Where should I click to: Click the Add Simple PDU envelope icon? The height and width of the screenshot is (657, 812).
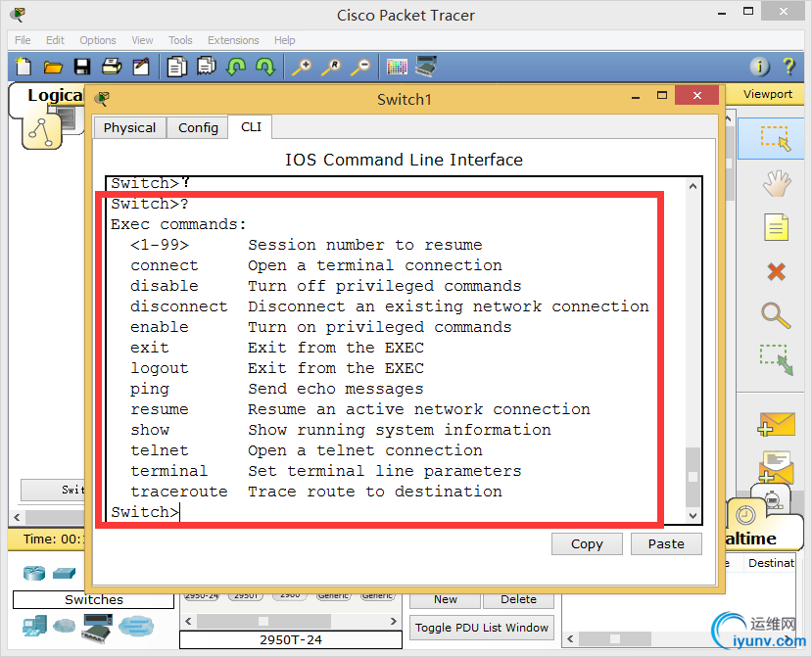(776, 424)
